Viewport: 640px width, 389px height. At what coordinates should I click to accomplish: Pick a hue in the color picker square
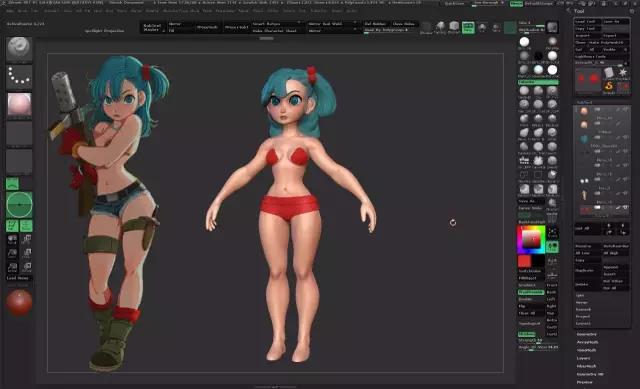[531, 240]
